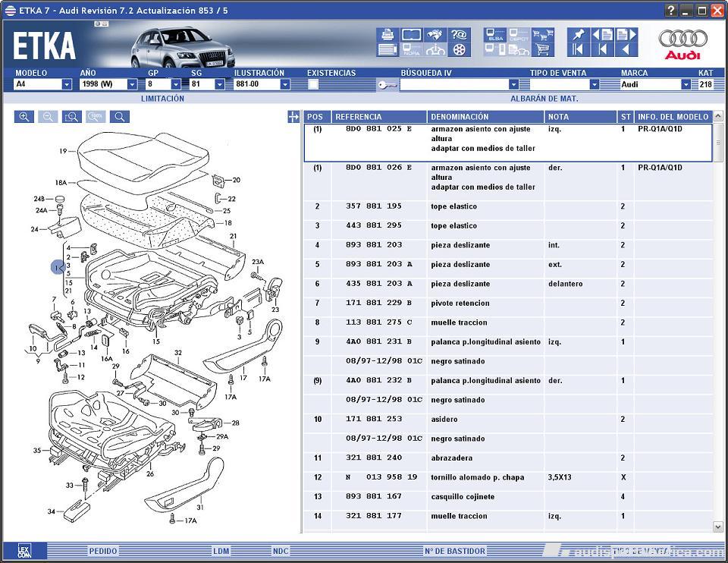
Task: Open the Búsqueda IV dropdown
Action: (x=513, y=84)
